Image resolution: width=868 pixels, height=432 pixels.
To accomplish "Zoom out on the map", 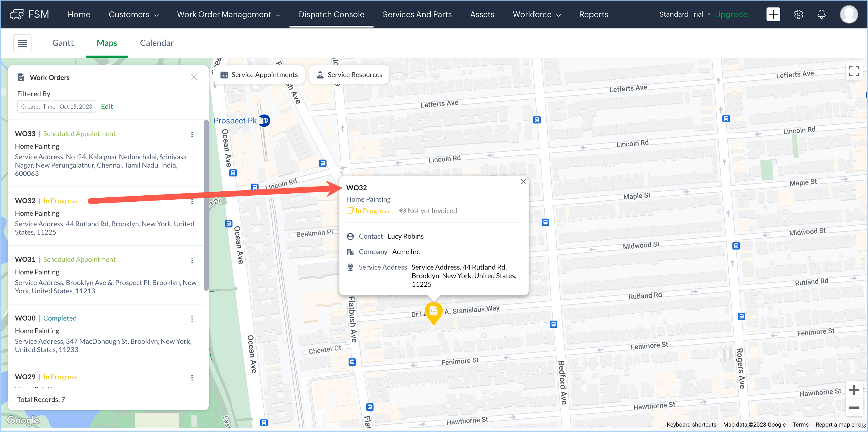I will click(854, 407).
